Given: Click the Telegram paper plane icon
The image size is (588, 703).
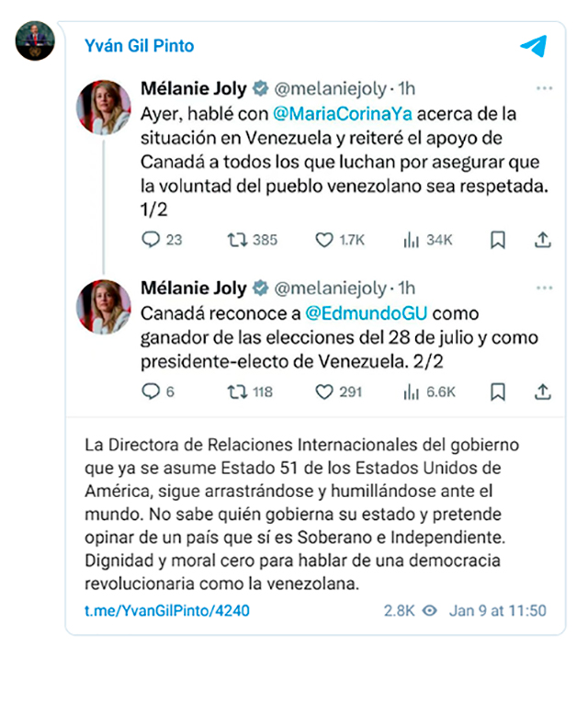Looking at the screenshot, I should tap(533, 46).
